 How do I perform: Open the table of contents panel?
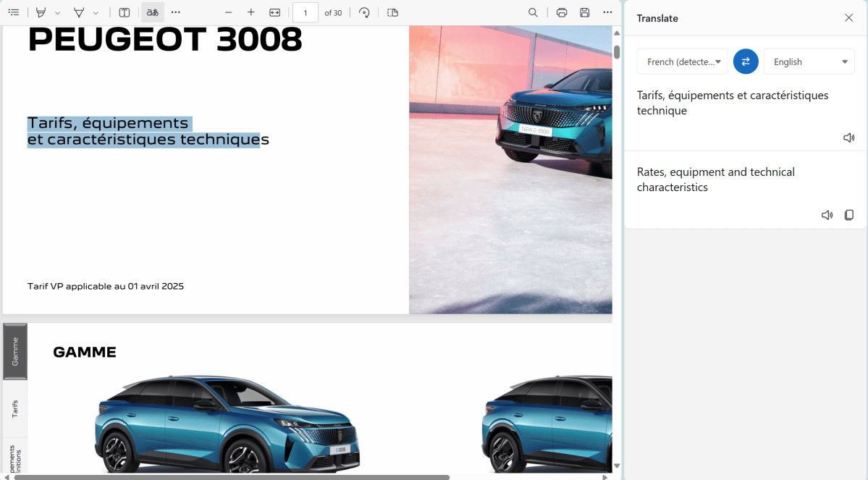point(14,12)
